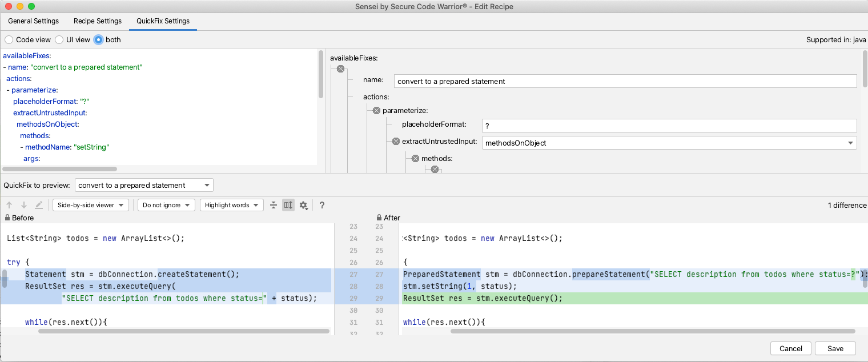Click After pane horizontal scrollbar

pyautogui.click(x=653, y=331)
